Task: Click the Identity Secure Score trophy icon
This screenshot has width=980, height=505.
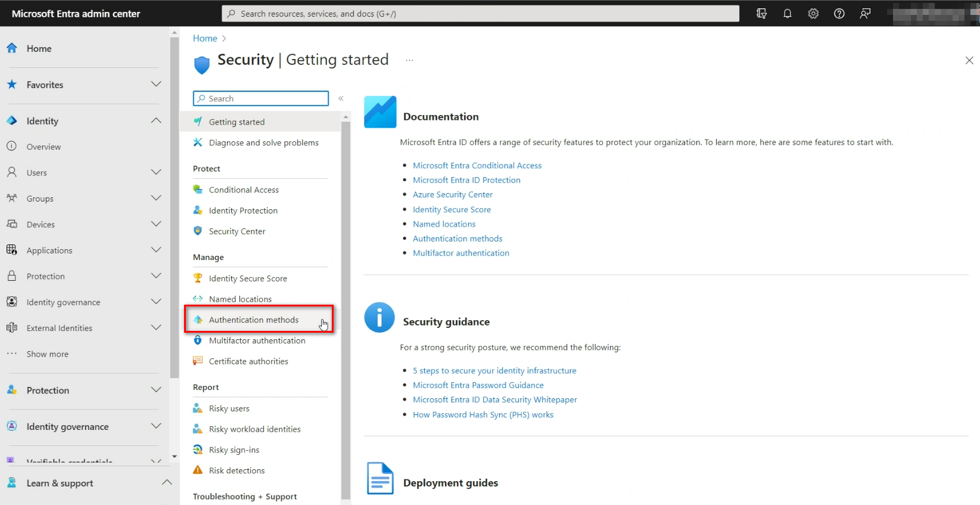Action: point(198,278)
